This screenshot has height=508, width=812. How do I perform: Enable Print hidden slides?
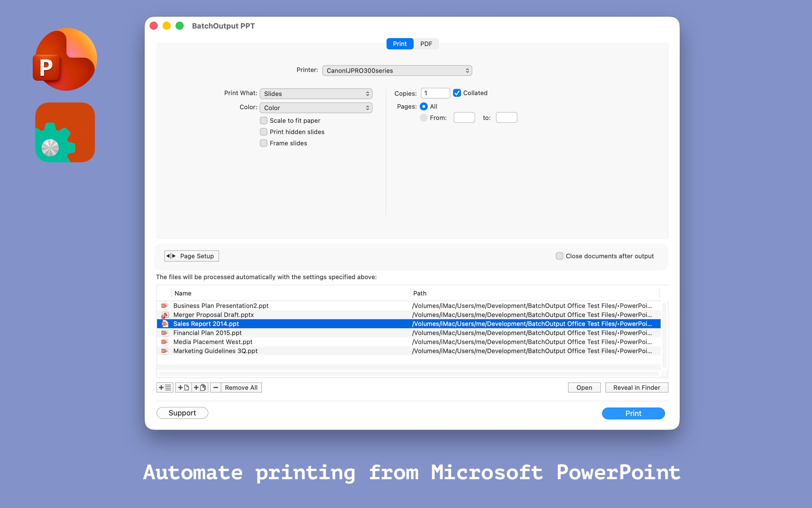pos(264,132)
